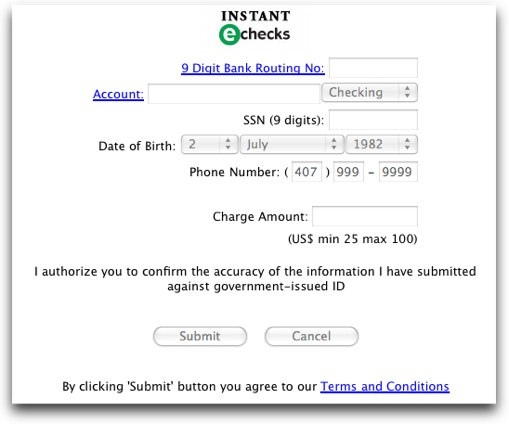The height and width of the screenshot is (424, 509).
Task: Click the phone prefix field showing 999
Action: [x=348, y=172]
